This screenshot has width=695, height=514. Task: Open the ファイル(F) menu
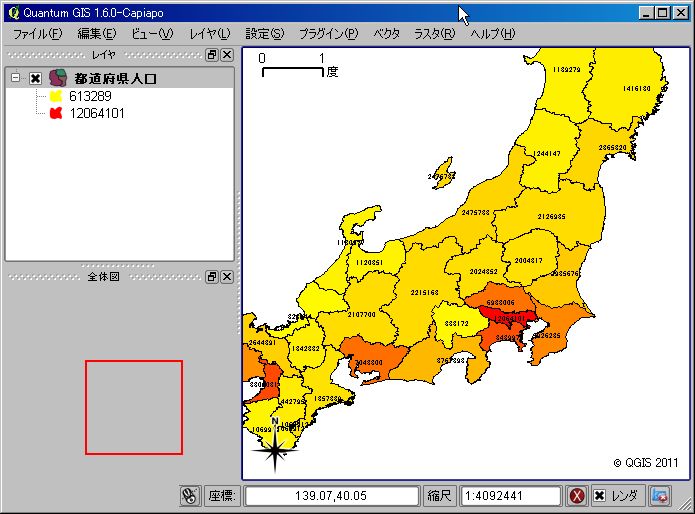point(36,33)
